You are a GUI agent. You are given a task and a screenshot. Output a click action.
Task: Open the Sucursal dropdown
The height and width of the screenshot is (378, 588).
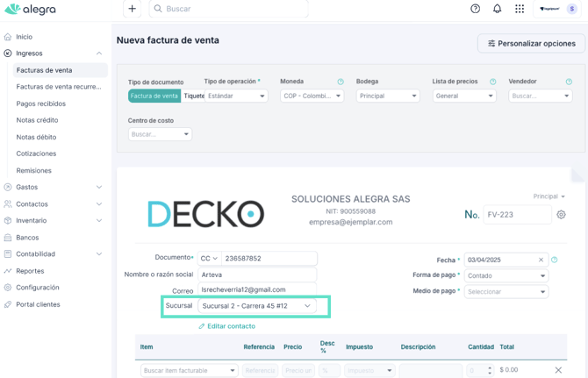256,306
